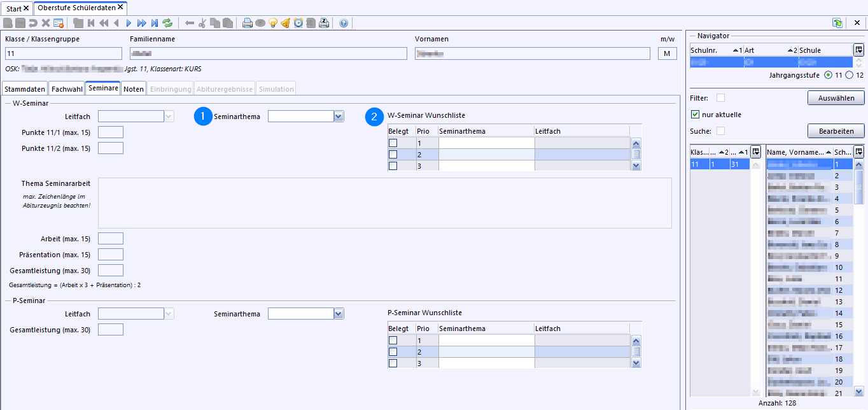Jump to the first record
The image size is (868, 410).
(x=91, y=23)
